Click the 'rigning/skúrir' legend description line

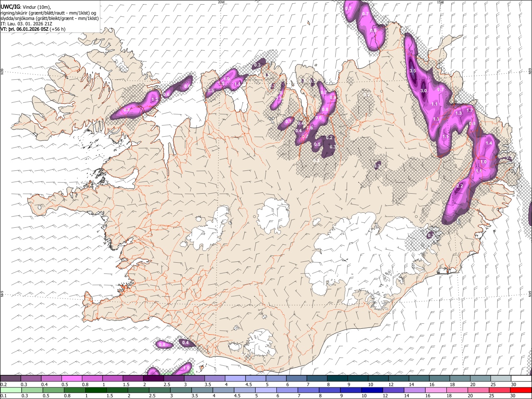49,13
